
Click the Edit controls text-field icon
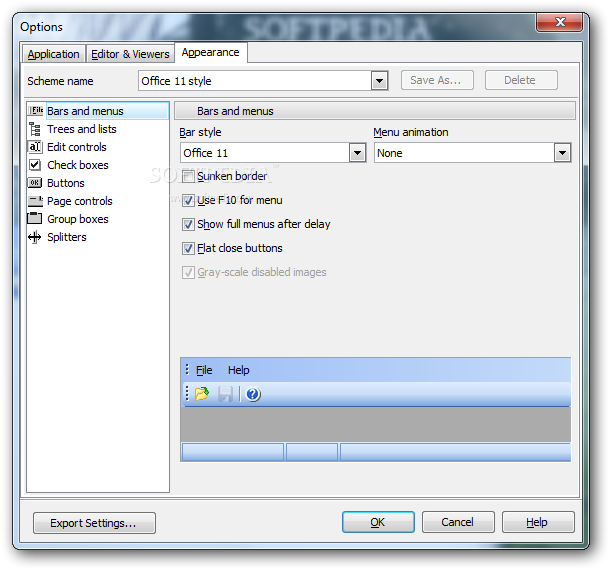[35, 147]
